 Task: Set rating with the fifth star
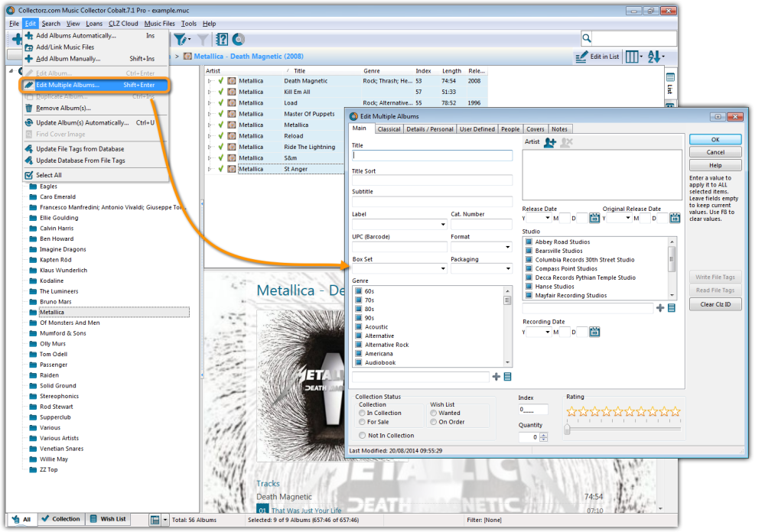(x=618, y=412)
